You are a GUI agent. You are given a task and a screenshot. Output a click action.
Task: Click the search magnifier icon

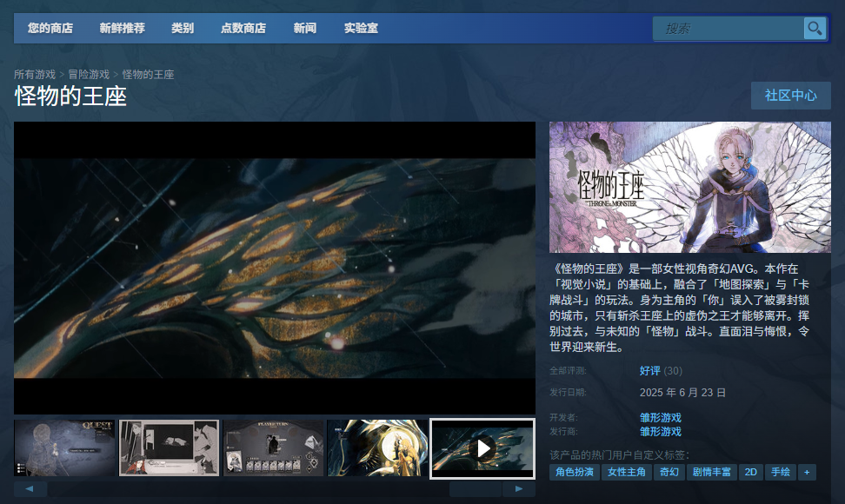click(x=815, y=28)
